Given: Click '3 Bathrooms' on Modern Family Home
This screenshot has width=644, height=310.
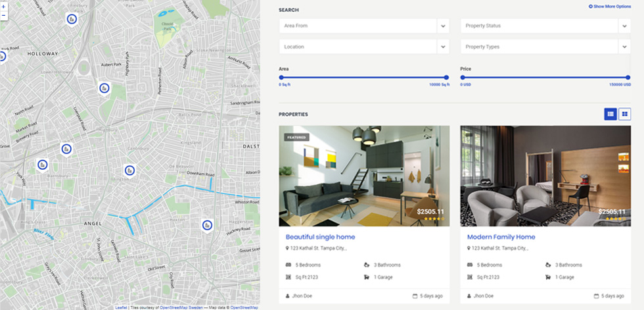Looking at the screenshot, I should coord(568,265).
